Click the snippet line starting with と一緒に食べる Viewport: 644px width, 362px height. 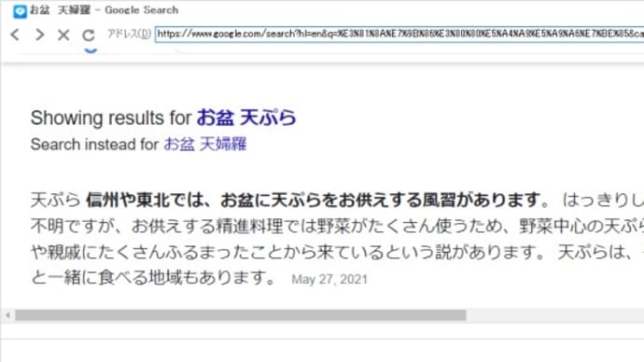pos(154,278)
